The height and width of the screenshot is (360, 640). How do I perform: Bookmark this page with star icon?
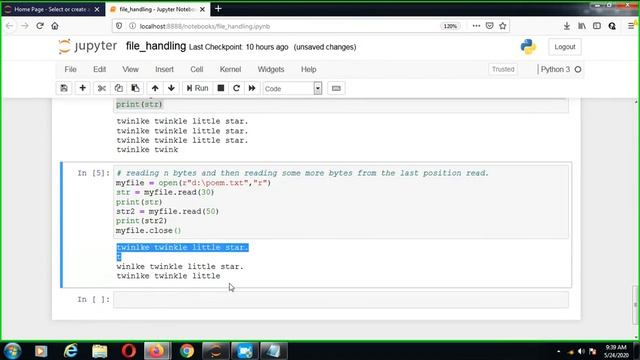(502, 26)
